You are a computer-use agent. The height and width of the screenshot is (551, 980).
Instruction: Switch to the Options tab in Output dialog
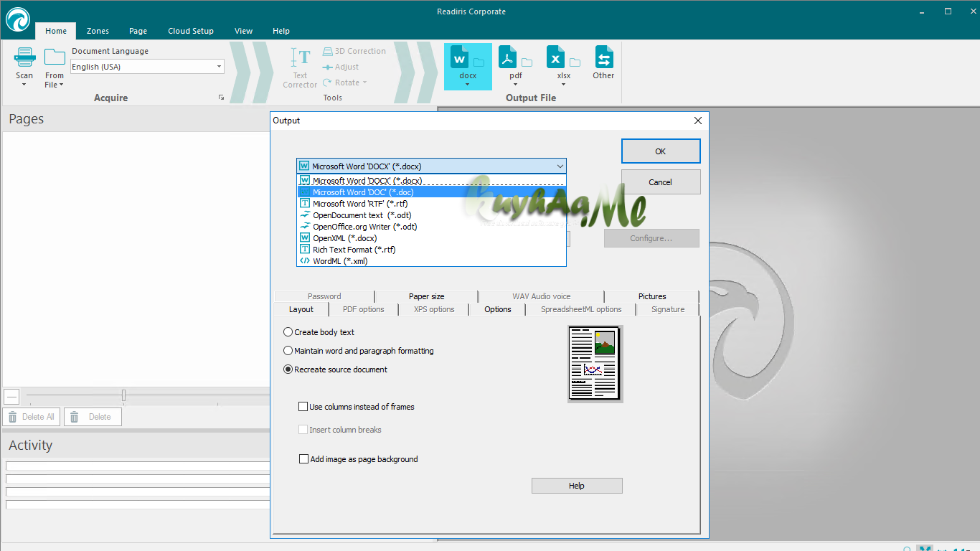(x=498, y=309)
